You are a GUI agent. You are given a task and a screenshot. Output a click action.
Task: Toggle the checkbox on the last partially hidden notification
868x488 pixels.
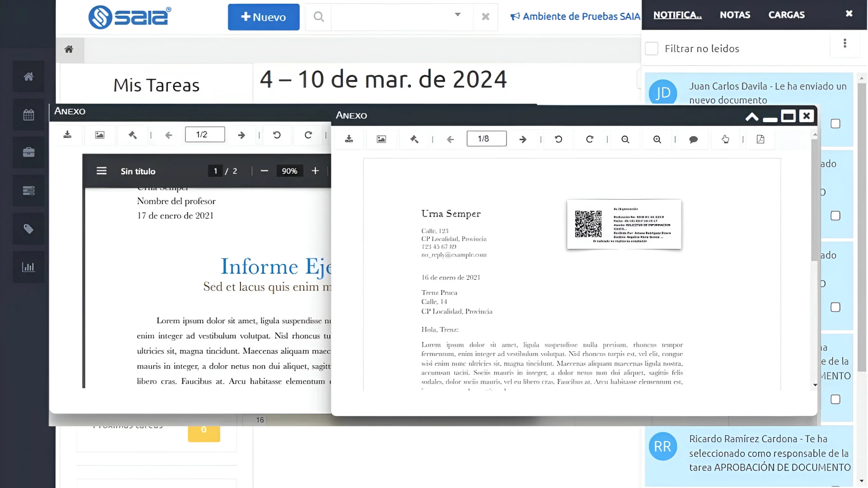pos(835,399)
